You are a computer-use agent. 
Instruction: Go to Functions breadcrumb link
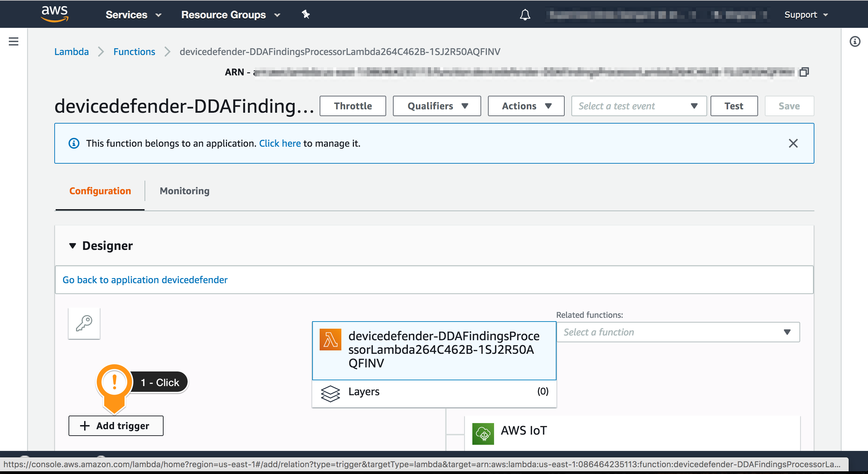134,52
